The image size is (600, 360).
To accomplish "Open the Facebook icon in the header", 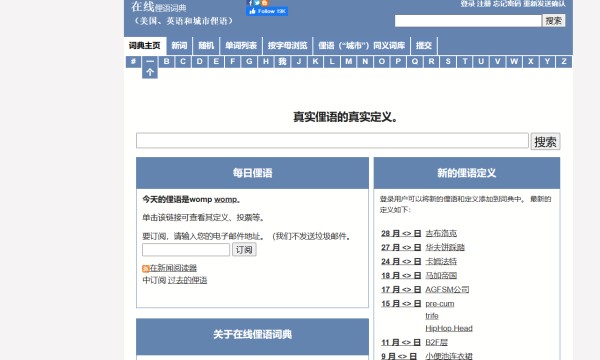I will 250,3.
